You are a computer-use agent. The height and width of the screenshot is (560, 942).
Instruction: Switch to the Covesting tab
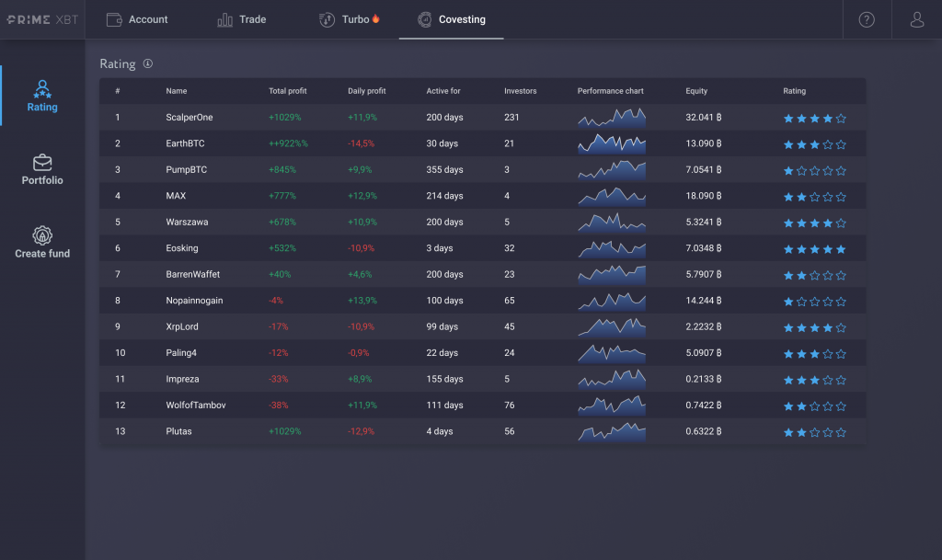tap(451, 18)
